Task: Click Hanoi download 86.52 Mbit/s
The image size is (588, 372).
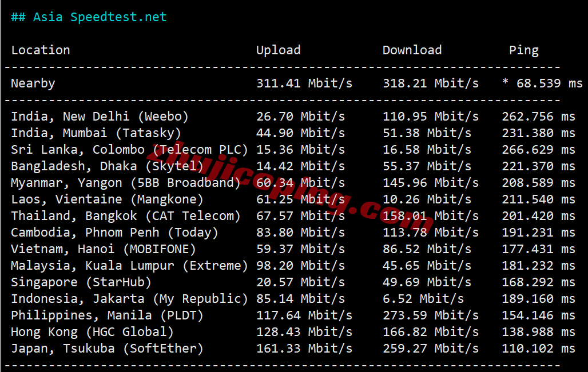Action: point(427,249)
